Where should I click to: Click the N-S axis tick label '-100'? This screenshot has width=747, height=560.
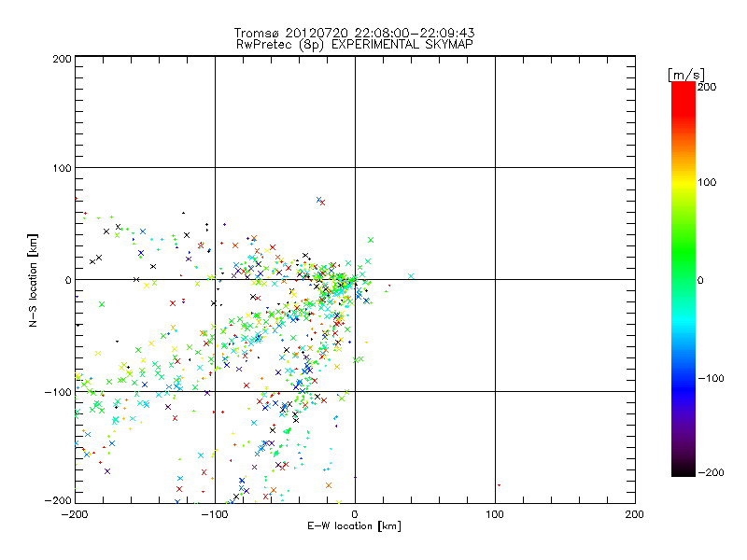tap(58, 392)
